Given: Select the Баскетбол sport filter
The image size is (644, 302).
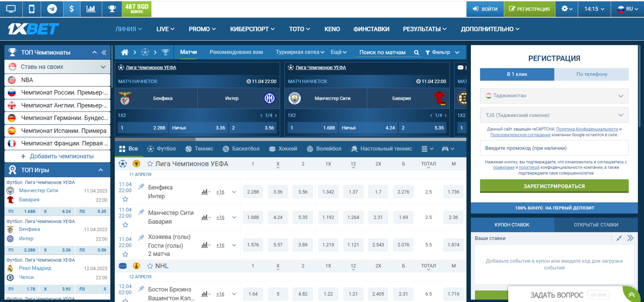Looking at the screenshot, I should click(241, 149).
